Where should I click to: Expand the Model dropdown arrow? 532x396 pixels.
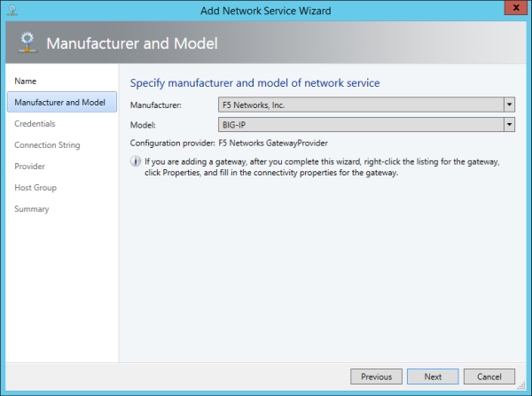pos(509,125)
